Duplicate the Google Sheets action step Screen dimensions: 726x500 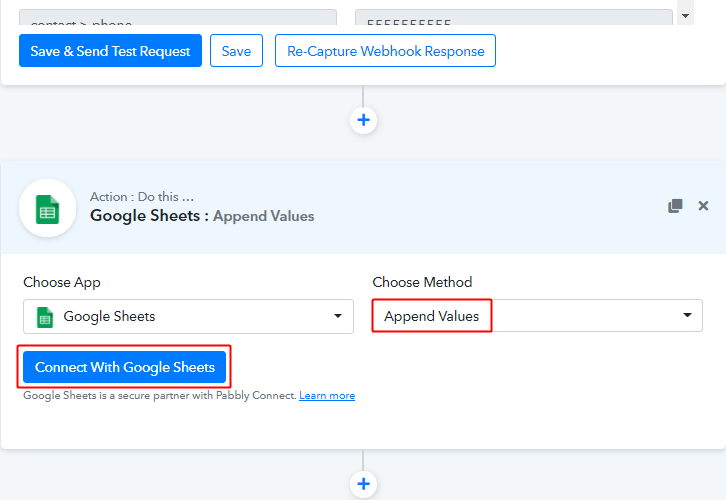coord(675,206)
